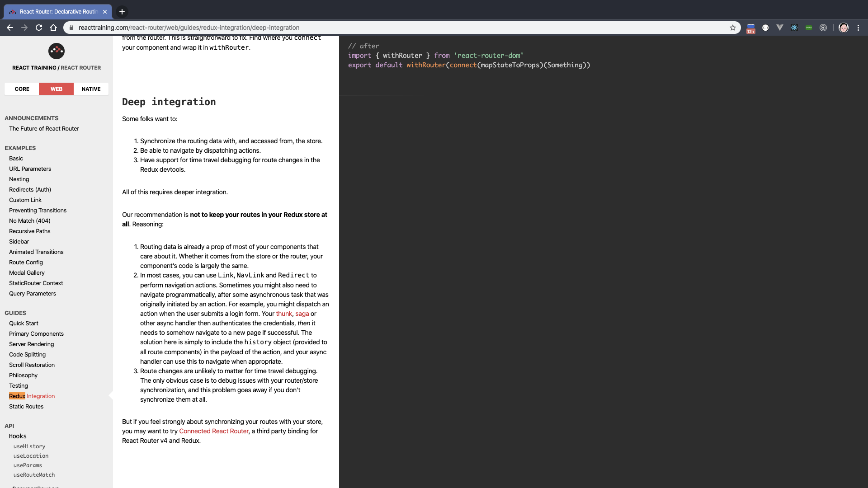Switch to the NATIVE docs tab
The image size is (868, 488).
[x=91, y=89]
